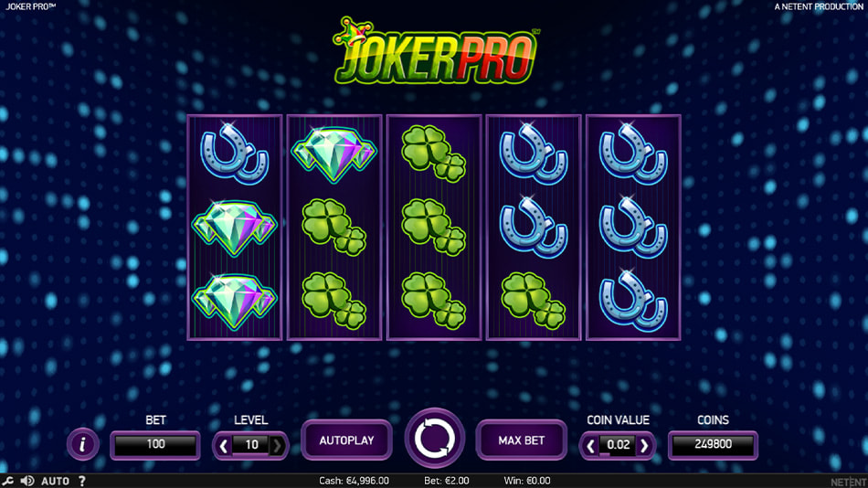The height and width of the screenshot is (488, 868).
Task: Click the middle clover on third reel
Action: pyautogui.click(x=433, y=228)
